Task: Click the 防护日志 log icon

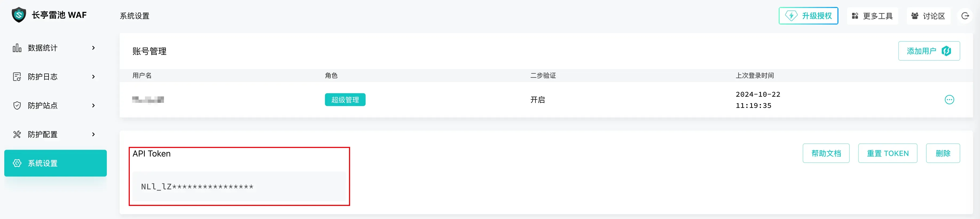Action: (17, 77)
